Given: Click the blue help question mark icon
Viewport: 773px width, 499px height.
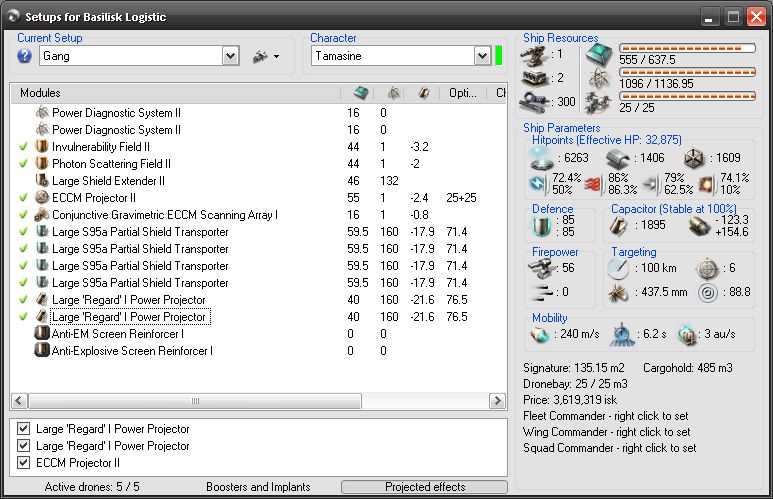Looking at the screenshot, I should [24, 56].
